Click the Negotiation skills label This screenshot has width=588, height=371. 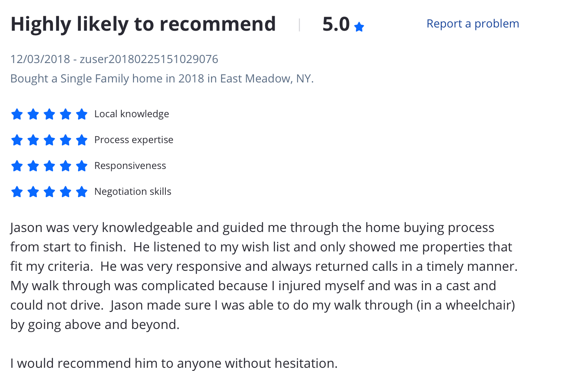(x=133, y=192)
